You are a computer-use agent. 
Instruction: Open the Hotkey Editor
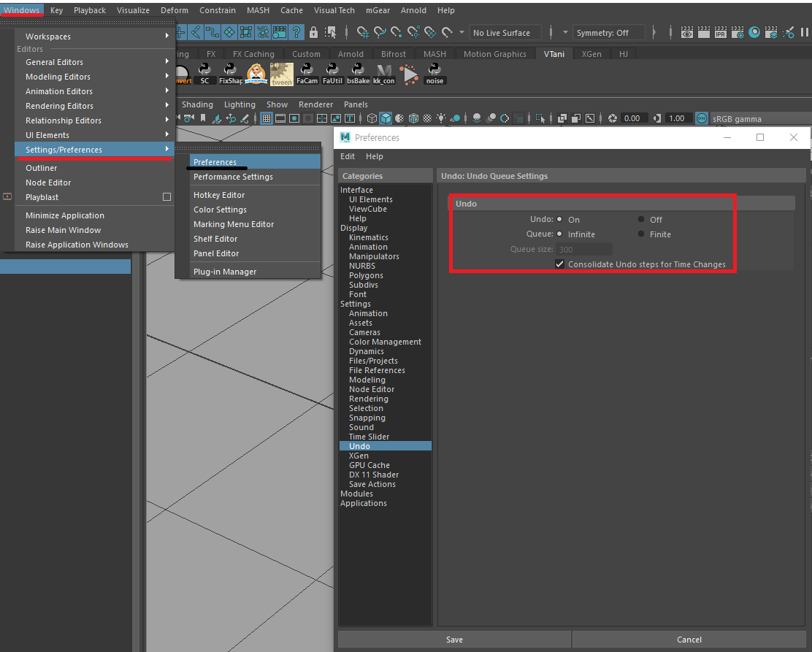tap(256, 195)
